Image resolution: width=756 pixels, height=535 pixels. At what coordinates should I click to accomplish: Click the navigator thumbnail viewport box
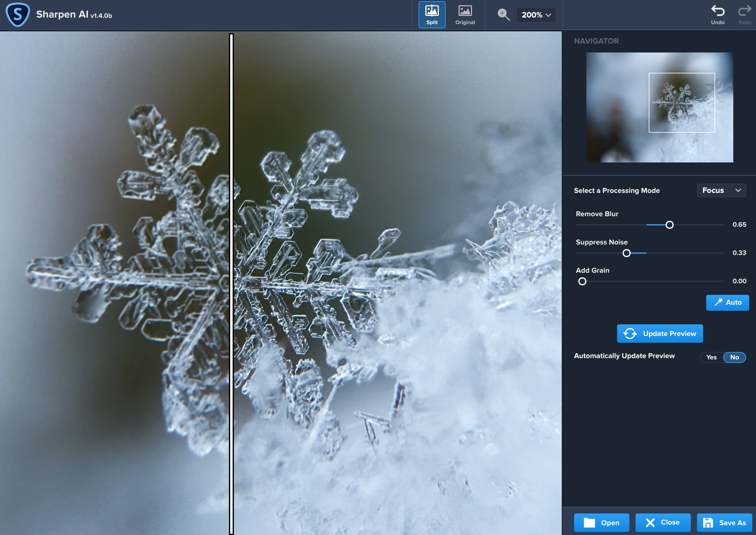682,103
